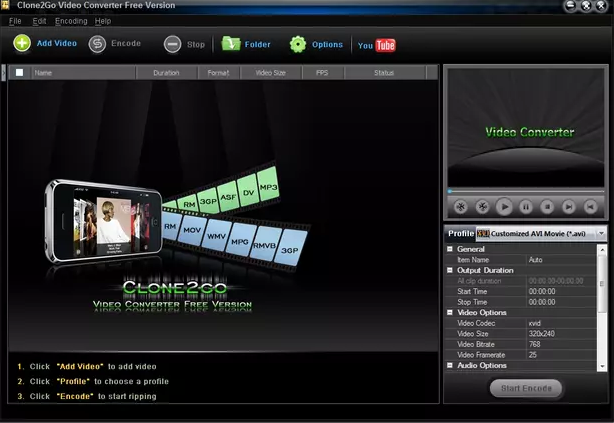Screen dimensions: 614x423
Task: Play the preview video
Action: click(504, 206)
